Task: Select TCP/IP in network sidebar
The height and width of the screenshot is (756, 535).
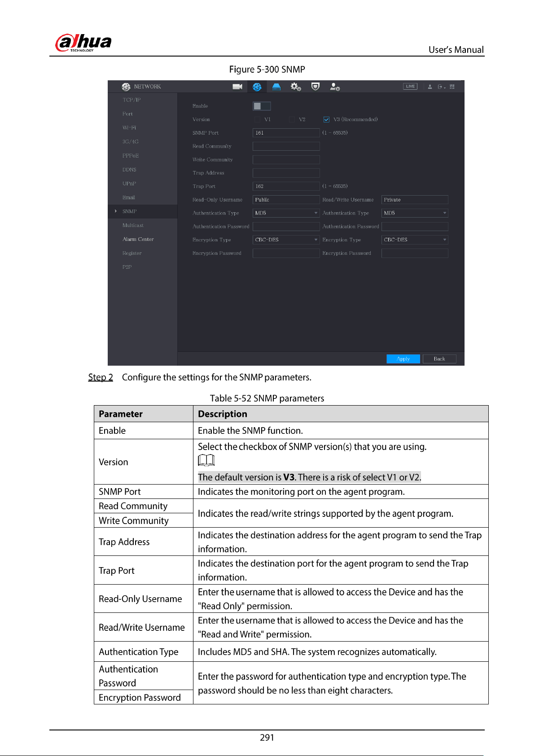Action: point(132,100)
